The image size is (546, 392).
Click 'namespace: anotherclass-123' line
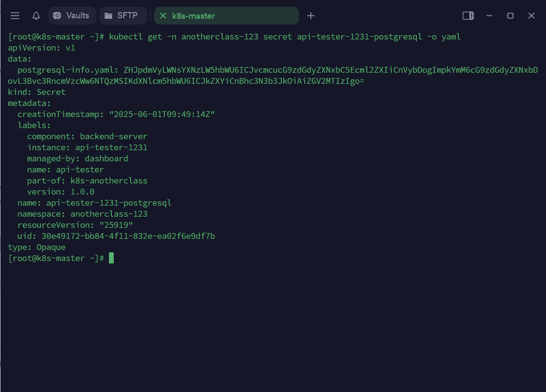(x=82, y=214)
